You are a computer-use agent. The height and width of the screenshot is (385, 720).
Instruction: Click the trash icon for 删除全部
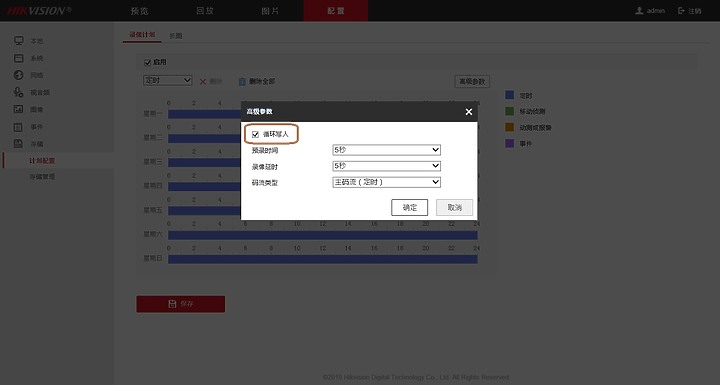pyautogui.click(x=242, y=82)
